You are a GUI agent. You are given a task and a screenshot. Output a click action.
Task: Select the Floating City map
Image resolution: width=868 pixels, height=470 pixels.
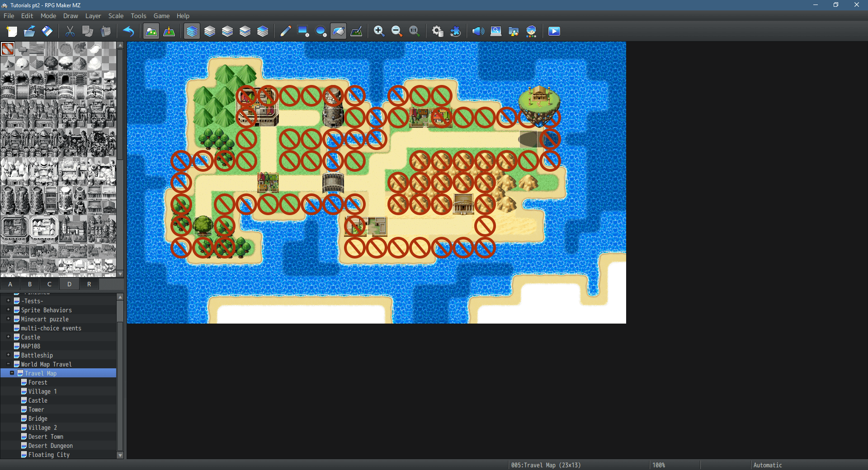coord(49,455)
